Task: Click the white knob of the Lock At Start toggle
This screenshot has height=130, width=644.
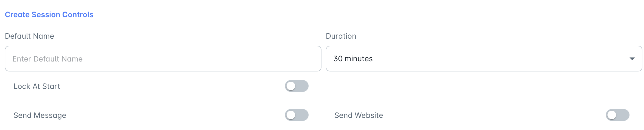Action: (291, 86)
